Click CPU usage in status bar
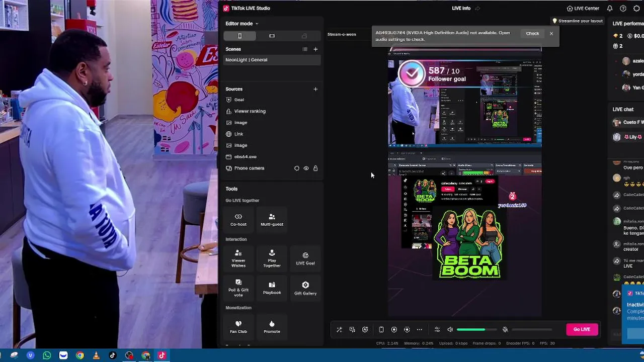Image resolution: width=644 pixels, height=362 pixels. click(x=387, y=343)
